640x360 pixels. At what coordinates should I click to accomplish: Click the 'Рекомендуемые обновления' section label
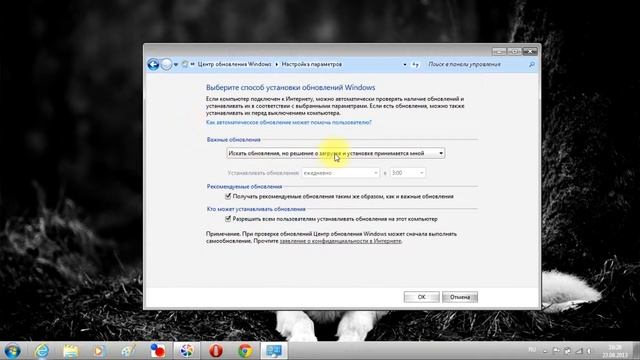244,187
